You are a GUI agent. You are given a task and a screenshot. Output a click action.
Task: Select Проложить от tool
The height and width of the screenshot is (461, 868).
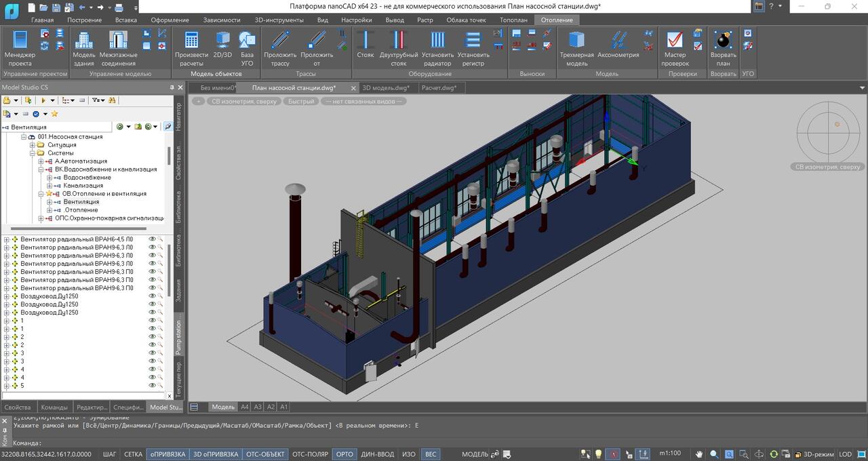(317, 47)
